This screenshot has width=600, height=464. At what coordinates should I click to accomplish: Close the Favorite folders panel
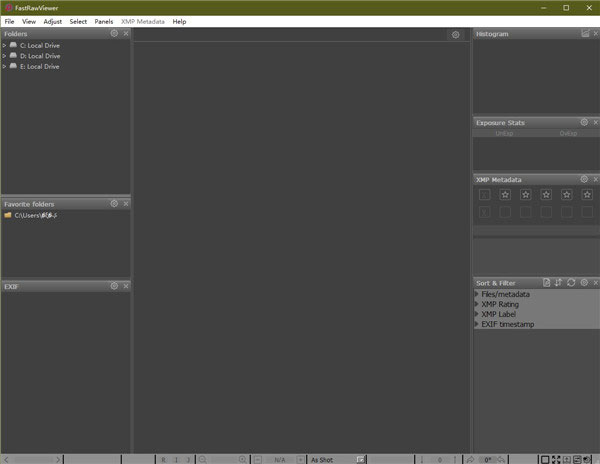coord(126,204)
